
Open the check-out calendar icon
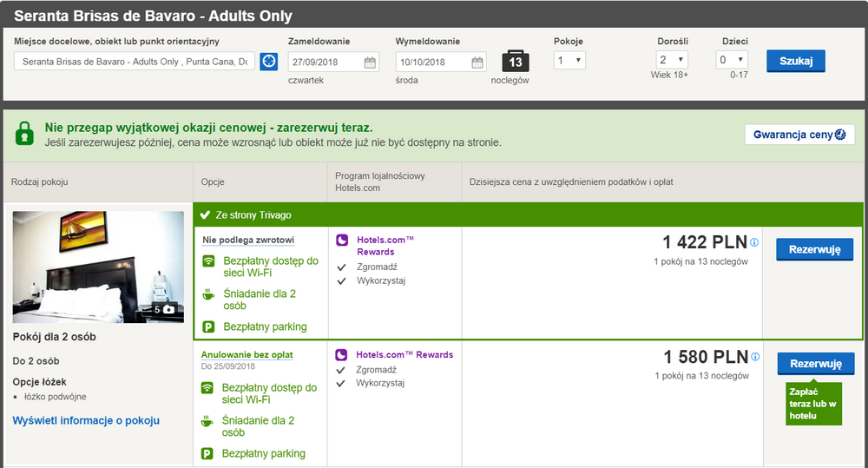[x=477, y=62]
